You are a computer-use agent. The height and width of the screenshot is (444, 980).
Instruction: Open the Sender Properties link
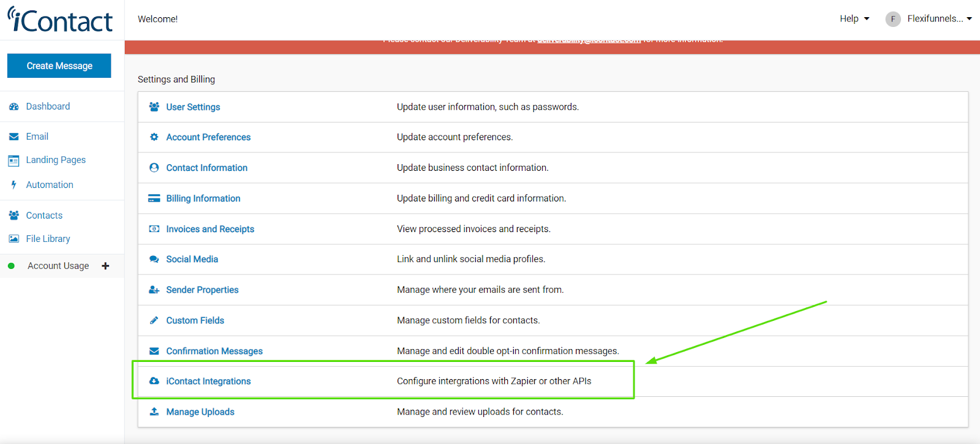202,290
